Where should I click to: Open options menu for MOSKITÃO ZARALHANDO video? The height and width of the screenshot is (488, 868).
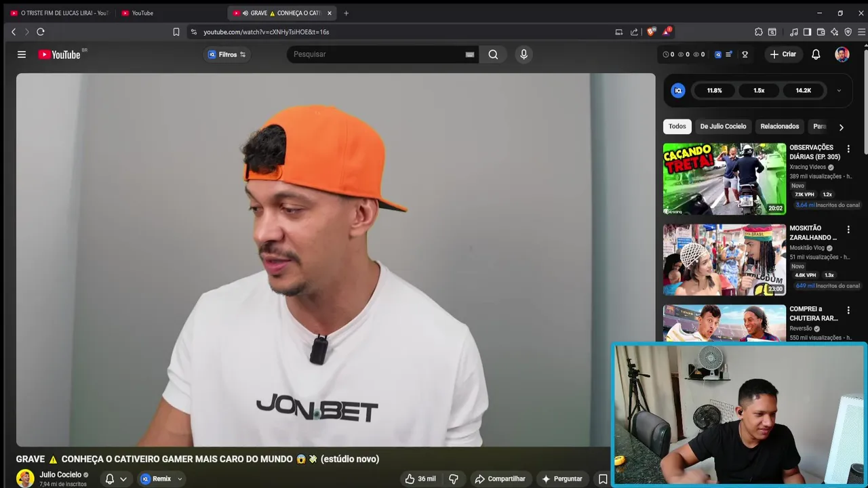848,229
